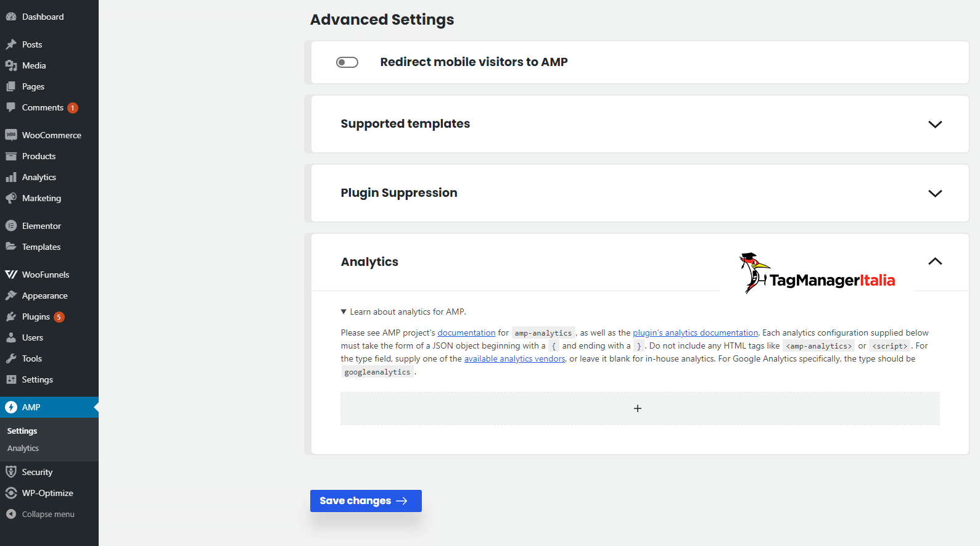Click the Pages icon in sidebar
Screen dimensions: 980x546
coord(11,86)
